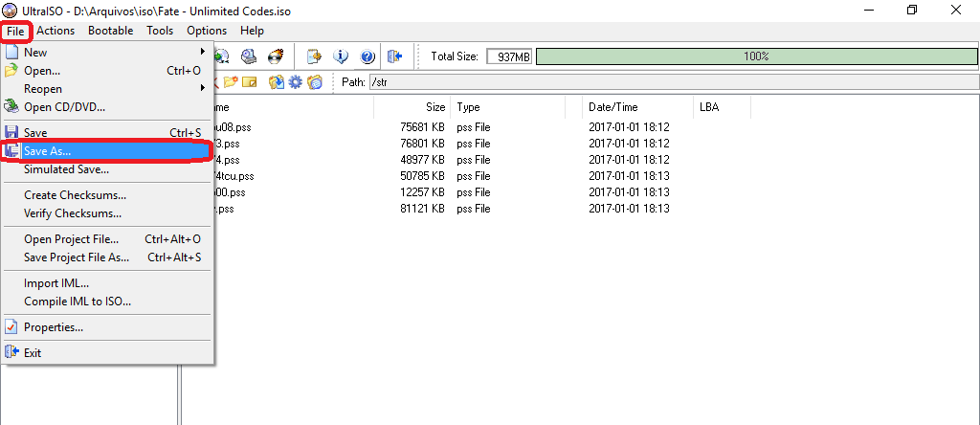Screen dimensions: 980x425
Task: Open the Bootable menu
Action: [x=110, y=31]
